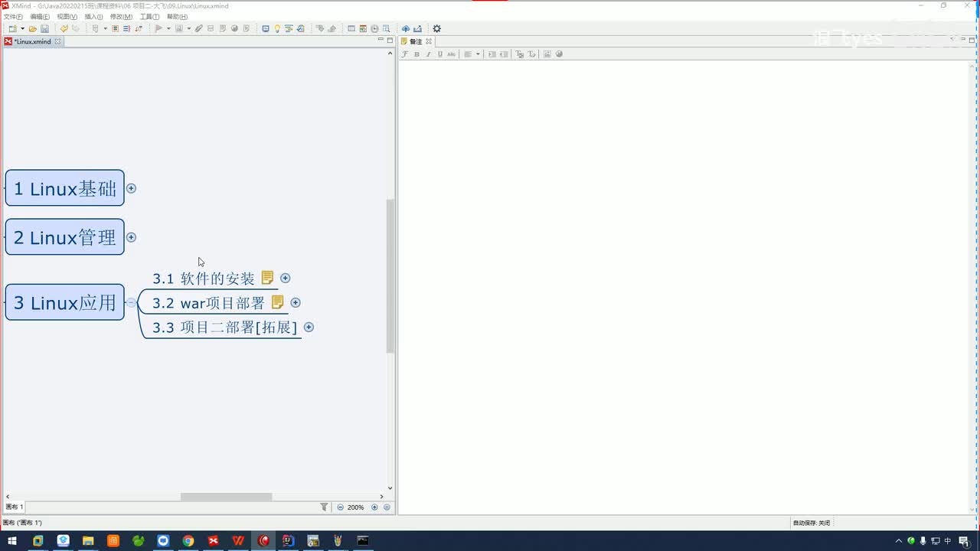Screen dimensions: 980x551
Task: Click the presentation play icon
Action: point(158,29)
